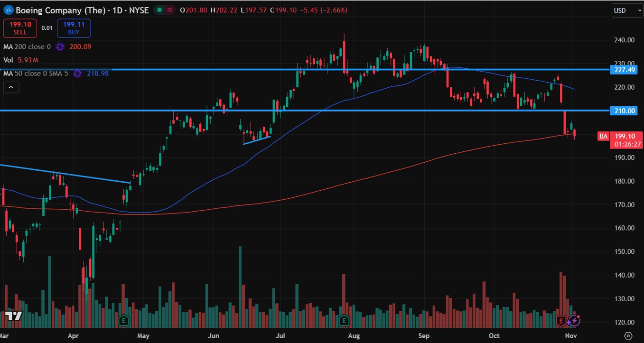The height and width of the screenshot is (343, 644).
Task: Click the red earnings 'E' marker near November
Action: [561, 321]
